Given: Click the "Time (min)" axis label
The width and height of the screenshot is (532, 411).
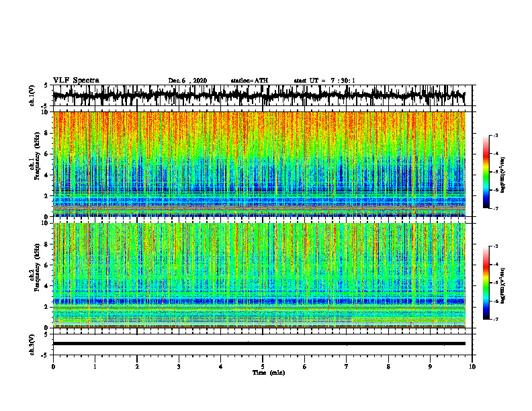Looking at the screenshot, I should click(x=269, y=373).
